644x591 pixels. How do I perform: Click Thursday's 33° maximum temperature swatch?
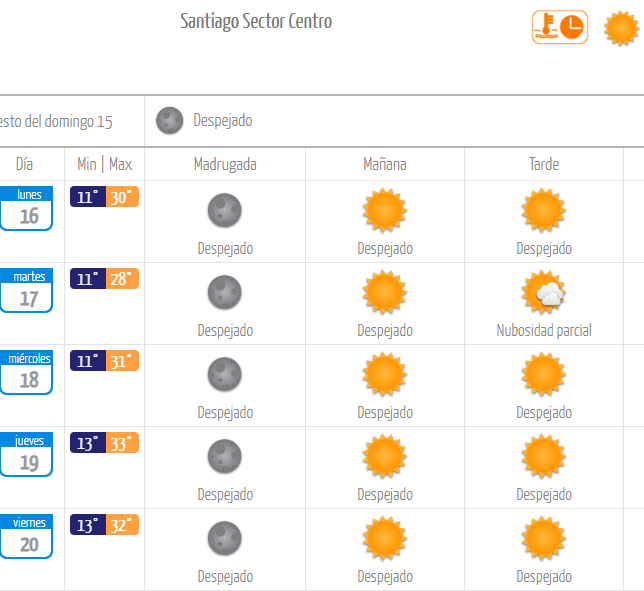[122, 443]
